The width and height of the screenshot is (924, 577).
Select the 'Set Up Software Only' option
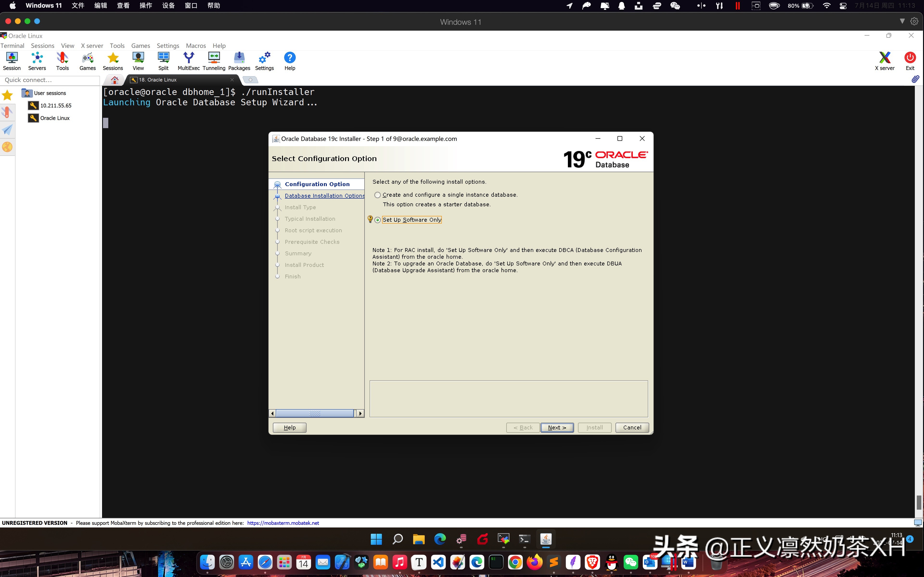[377, 220]
